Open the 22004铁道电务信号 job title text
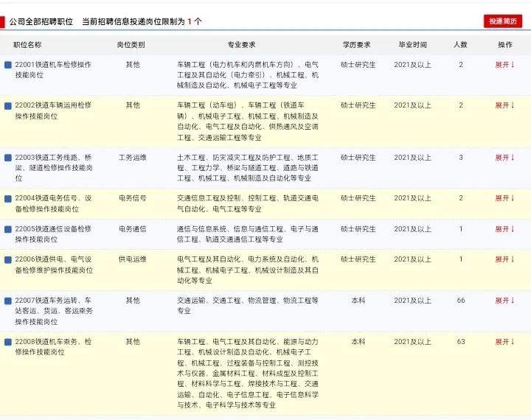 pos(53,203)
